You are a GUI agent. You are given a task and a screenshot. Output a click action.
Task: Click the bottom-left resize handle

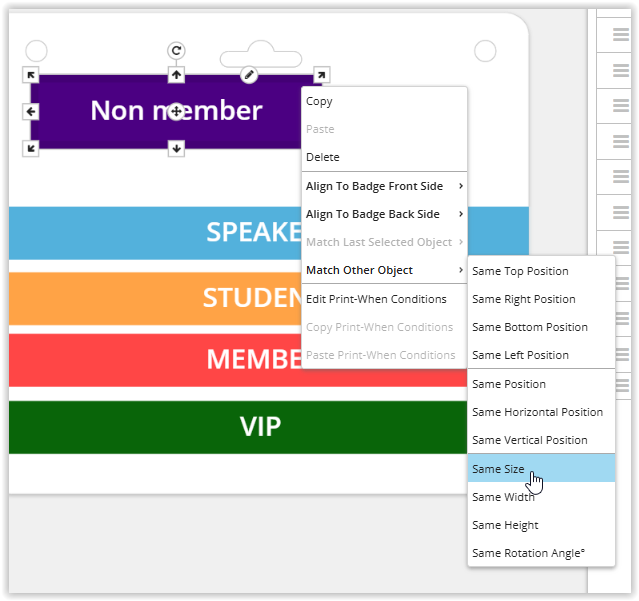(31, 149)
